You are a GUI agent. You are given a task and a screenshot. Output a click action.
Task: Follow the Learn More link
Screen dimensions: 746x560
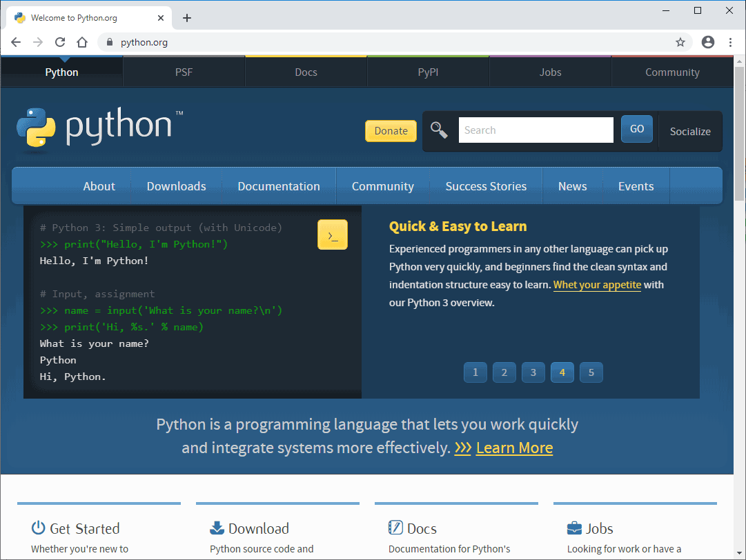pos(514,448)
